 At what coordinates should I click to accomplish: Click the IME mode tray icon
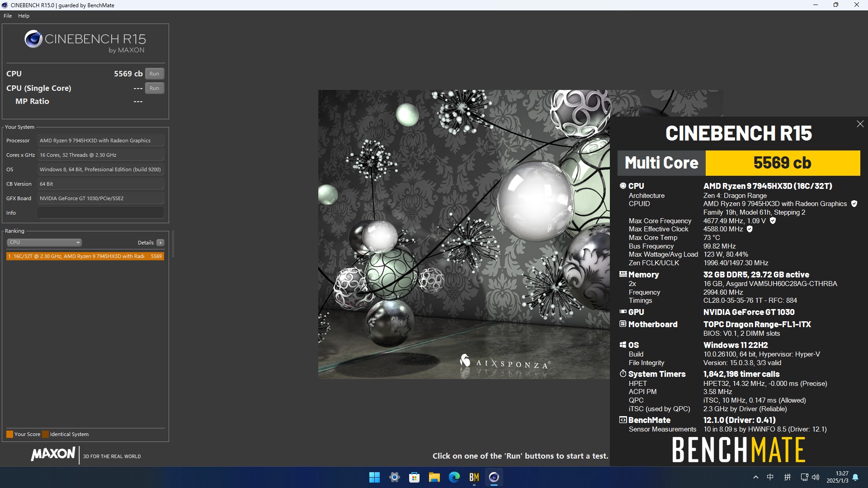tap(788, 477)
